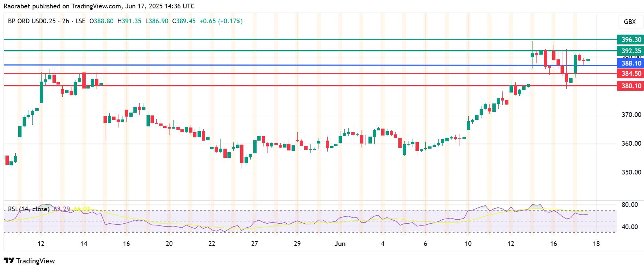This screenshot has width=644, height=267.
Task: Click the LSE exchange label
Action: tap(80, 21)
